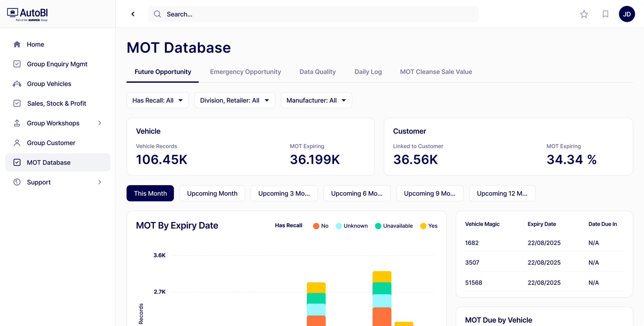The height and width of the screenshot is (326, 644).
Task: Expand the Group Workshops submenu chevron
Action: (x=100, y=123)
